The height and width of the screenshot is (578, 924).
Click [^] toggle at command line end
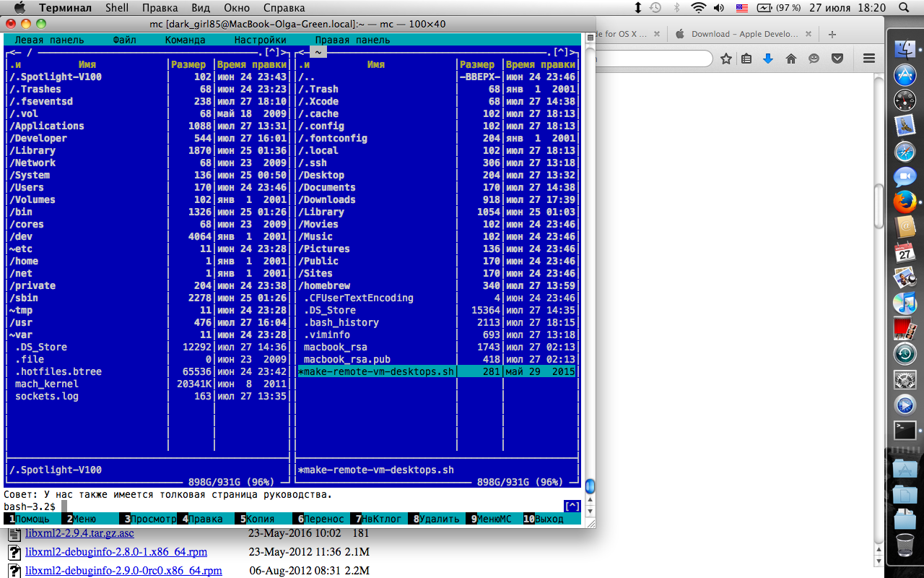[x=571, y=506]
